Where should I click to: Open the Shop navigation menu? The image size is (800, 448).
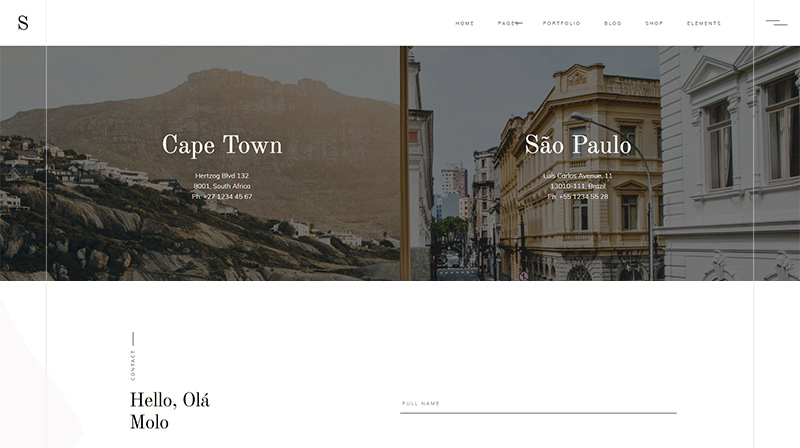pyautogui.click(x=654, y=23)
